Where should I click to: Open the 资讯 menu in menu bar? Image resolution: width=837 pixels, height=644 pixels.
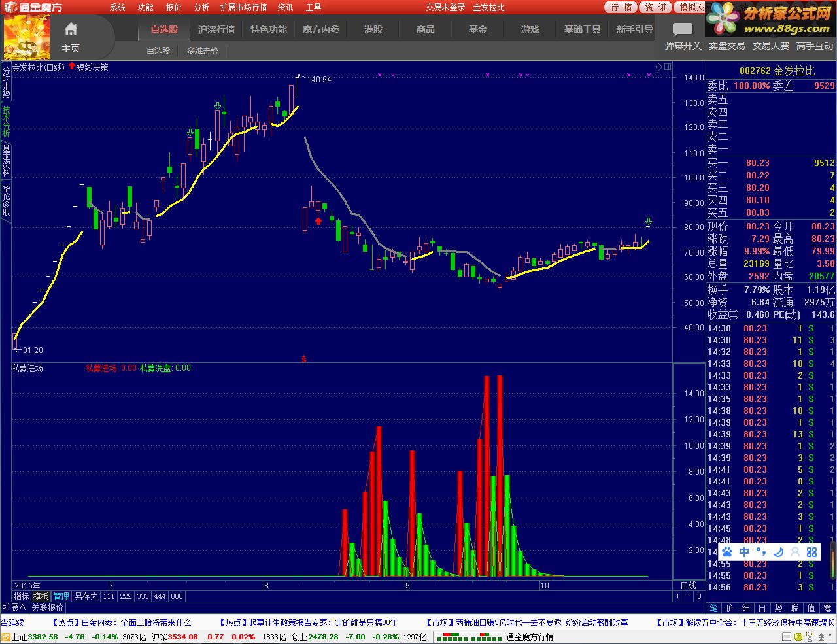point(285,7)
